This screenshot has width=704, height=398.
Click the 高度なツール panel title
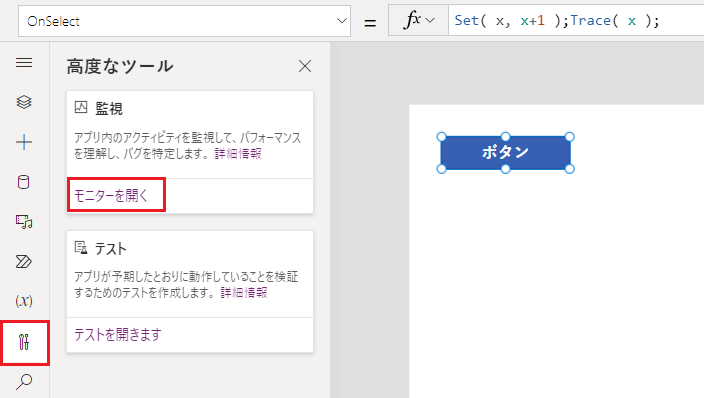click(x=120, y=66)
